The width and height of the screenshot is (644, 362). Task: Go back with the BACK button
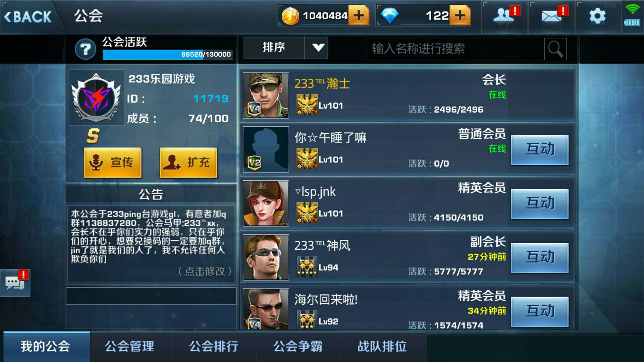pos(28,17)
